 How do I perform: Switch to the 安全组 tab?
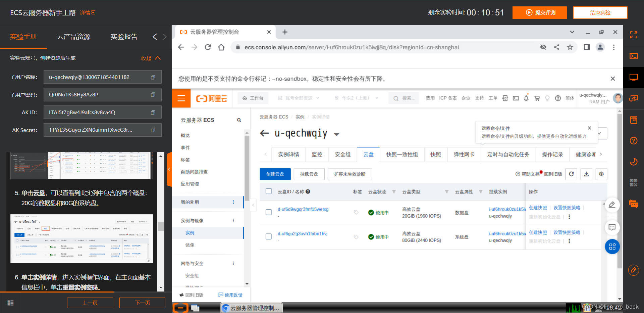343,154
